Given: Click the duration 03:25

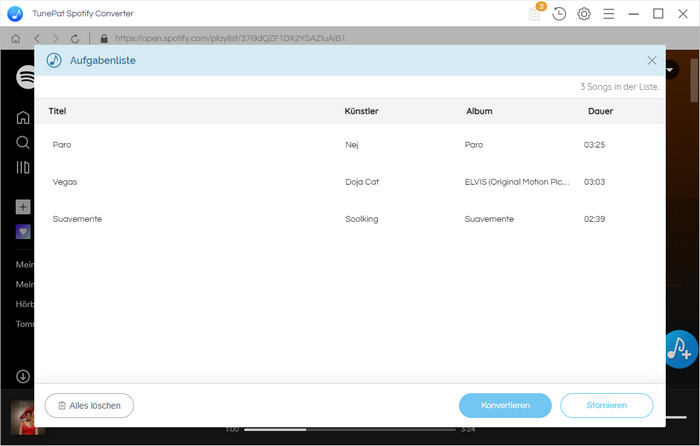Looking at the screenshot, I should coord(594,145).
